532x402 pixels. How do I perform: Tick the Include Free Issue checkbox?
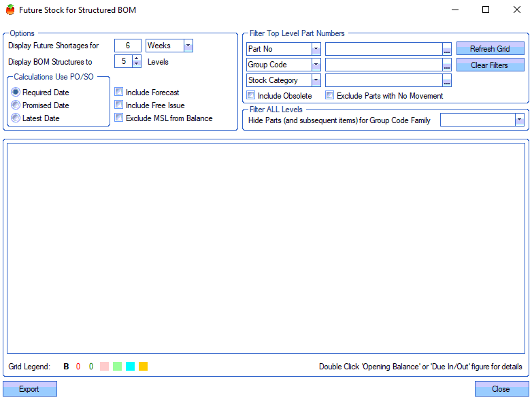coord(119,105)
